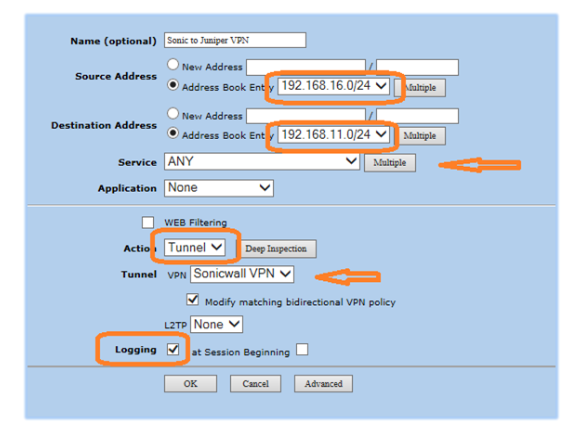
Task: Open source address 192.168.16.0/24 dropdown
Action: point(333,86)
